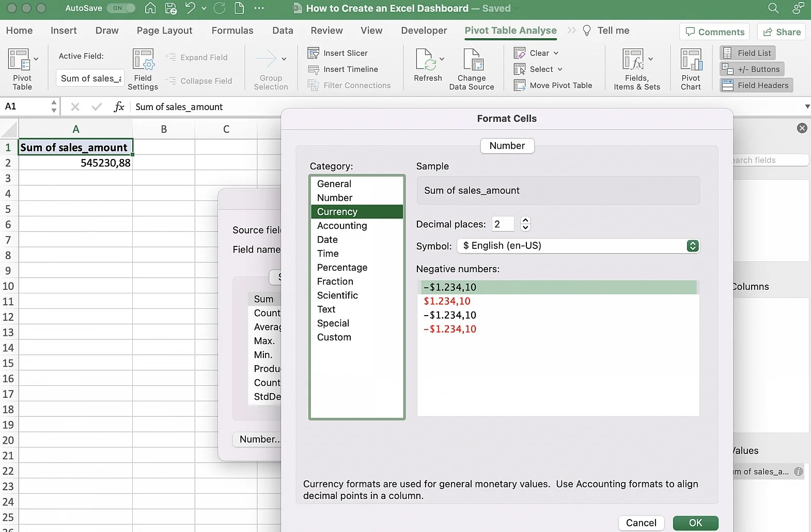Click the Save icon in title bar
811x532 pixels.
tap(170, 8)
